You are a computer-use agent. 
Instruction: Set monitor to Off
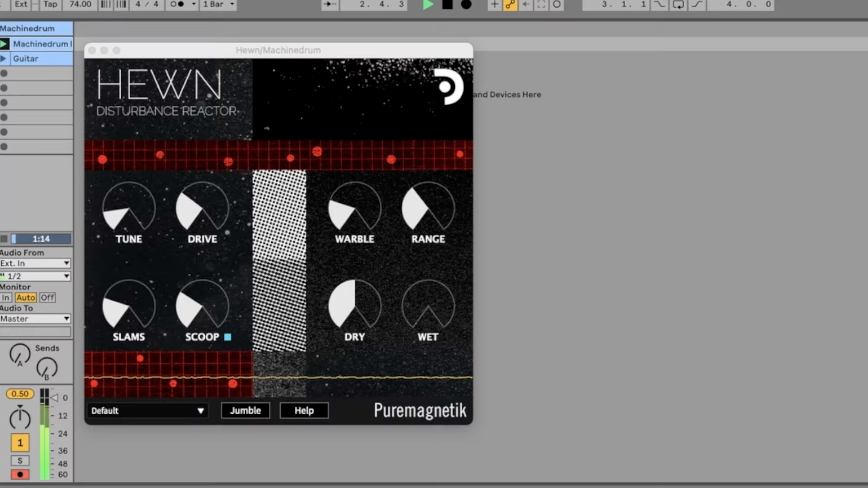click(47, 298)
